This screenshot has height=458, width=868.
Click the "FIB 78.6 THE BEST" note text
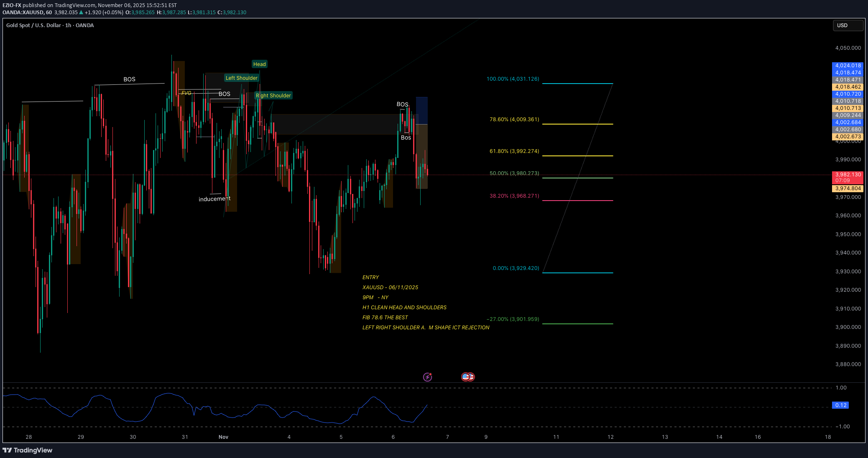[385, 318]
